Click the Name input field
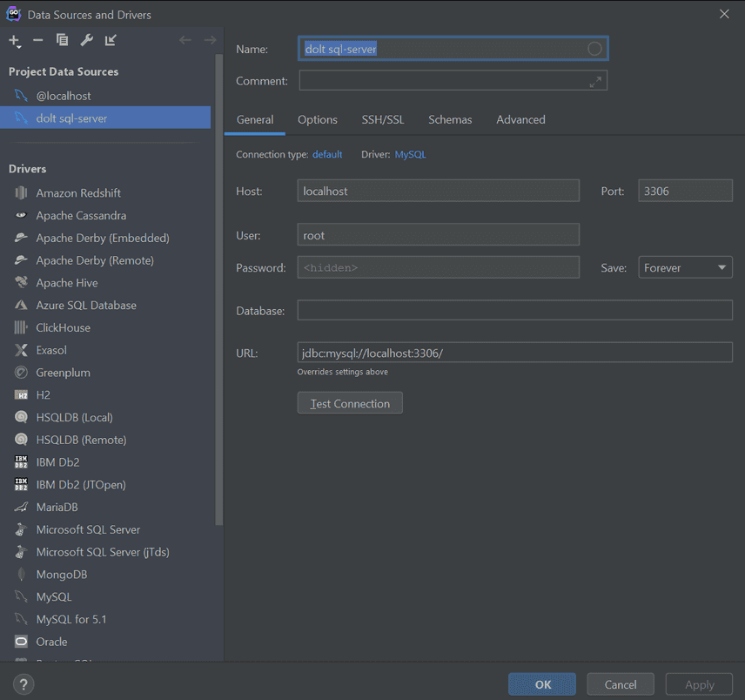 coord(453,49)
